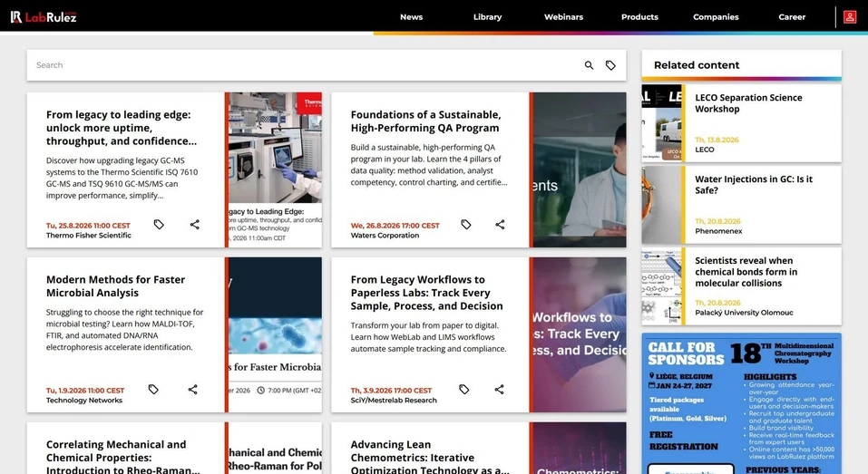Click 'Technology Networks' company name
868x474 pixels.
tap(84, 401)
